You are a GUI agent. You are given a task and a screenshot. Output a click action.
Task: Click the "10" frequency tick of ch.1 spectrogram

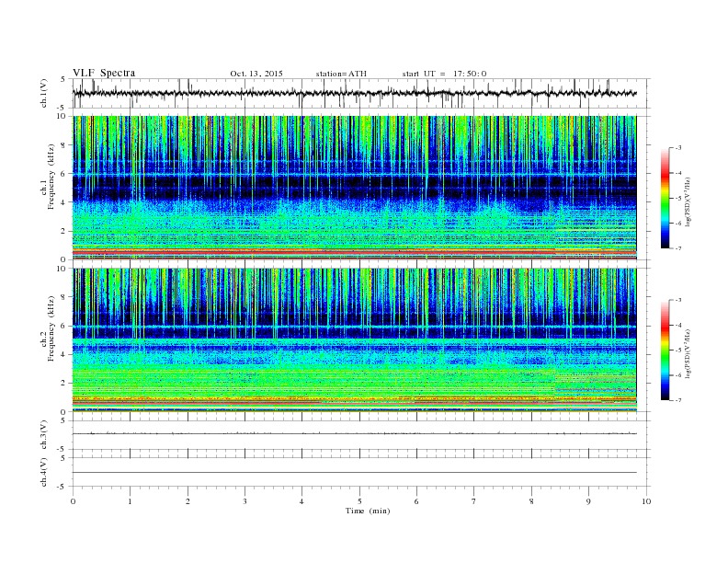[x=62, y=116]
